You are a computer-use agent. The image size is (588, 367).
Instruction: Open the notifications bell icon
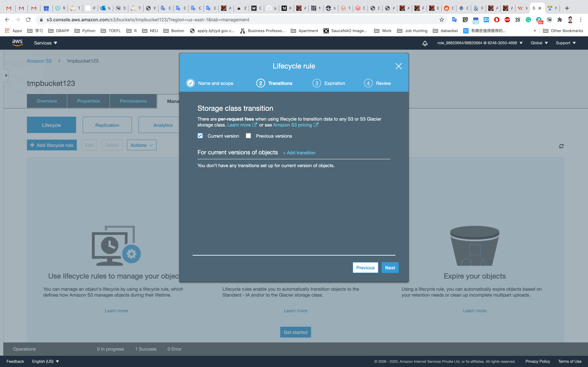pyautogui.click(x=425, y=43)
